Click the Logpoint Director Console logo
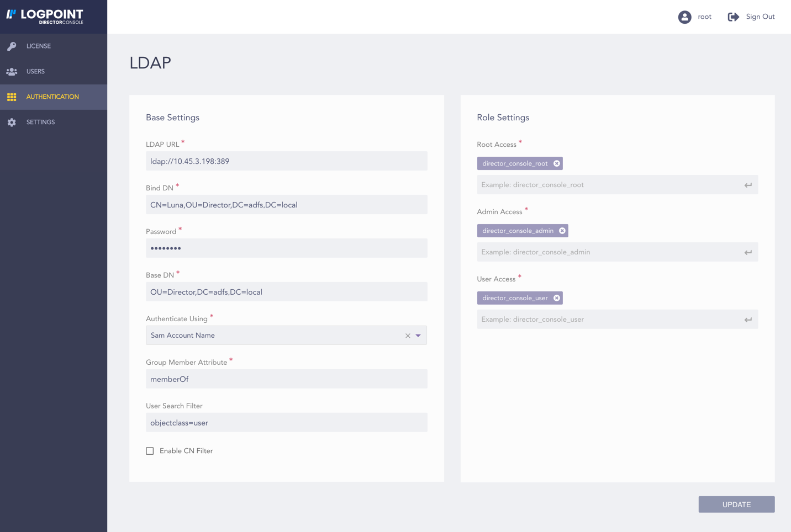This screenshot has width=791, height=532. coord(45,17)
